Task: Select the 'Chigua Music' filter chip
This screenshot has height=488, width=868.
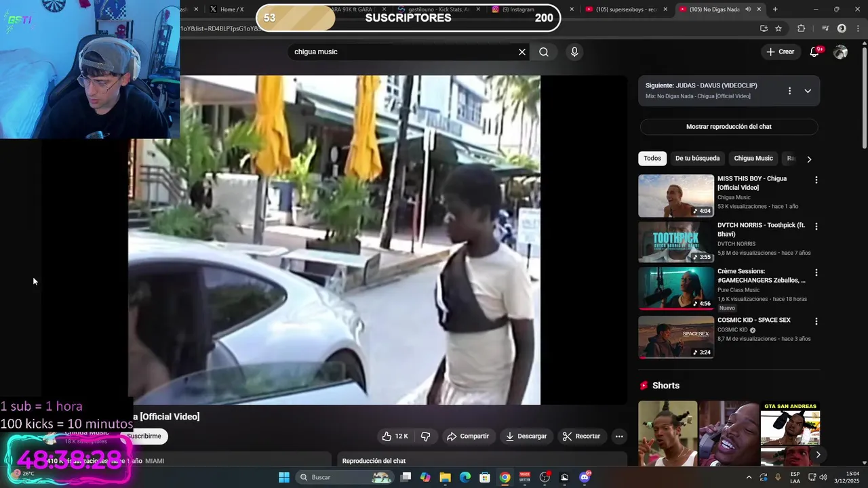Action: tap(753, 159)
